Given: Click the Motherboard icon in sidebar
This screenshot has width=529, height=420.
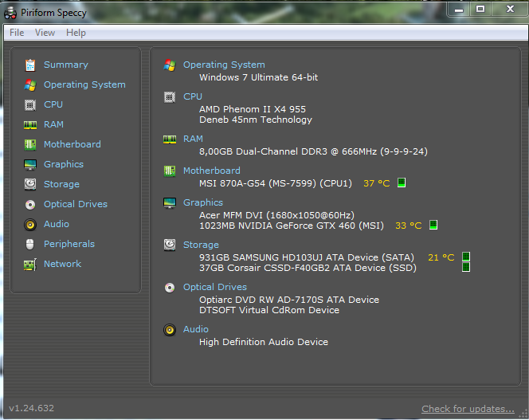Looking at the screenshot, I should pyautogui.click(x=30, y=144).
